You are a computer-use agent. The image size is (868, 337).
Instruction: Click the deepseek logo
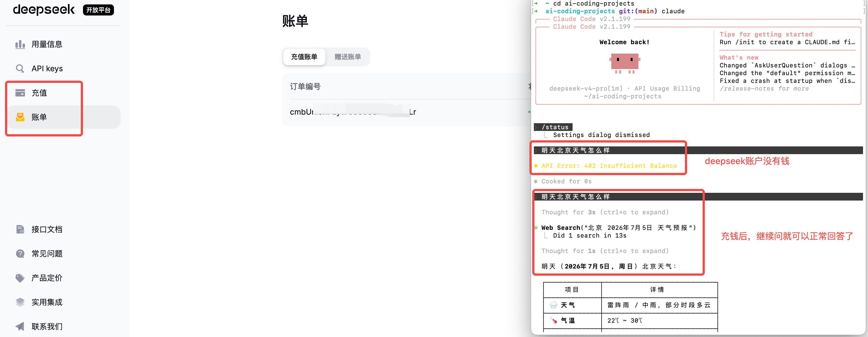(44, 10)
